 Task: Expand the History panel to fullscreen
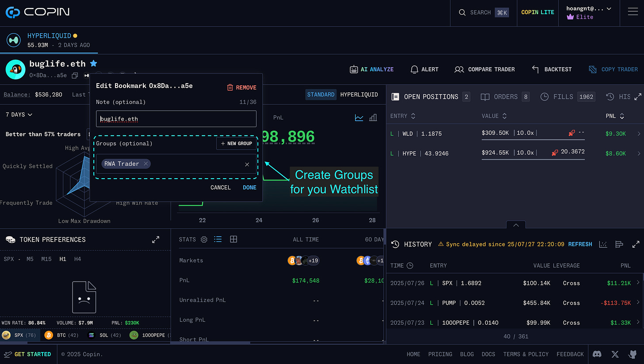(636, 244)
